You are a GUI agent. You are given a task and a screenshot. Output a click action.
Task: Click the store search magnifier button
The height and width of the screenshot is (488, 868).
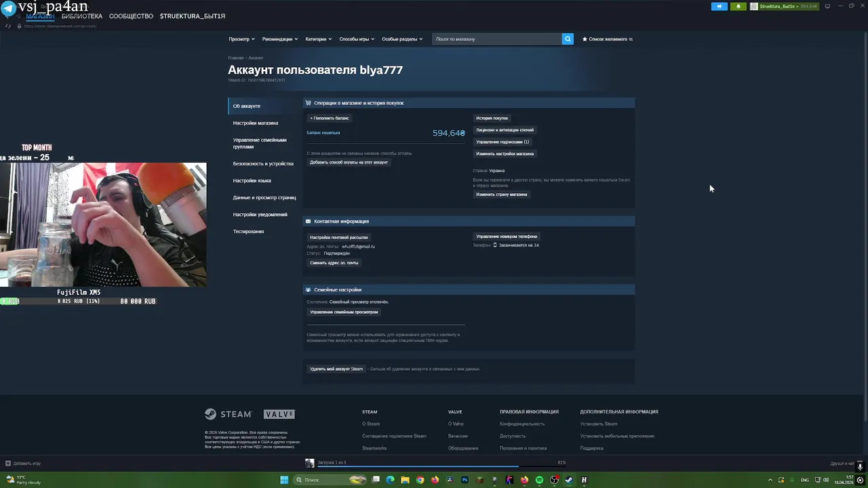568,39
